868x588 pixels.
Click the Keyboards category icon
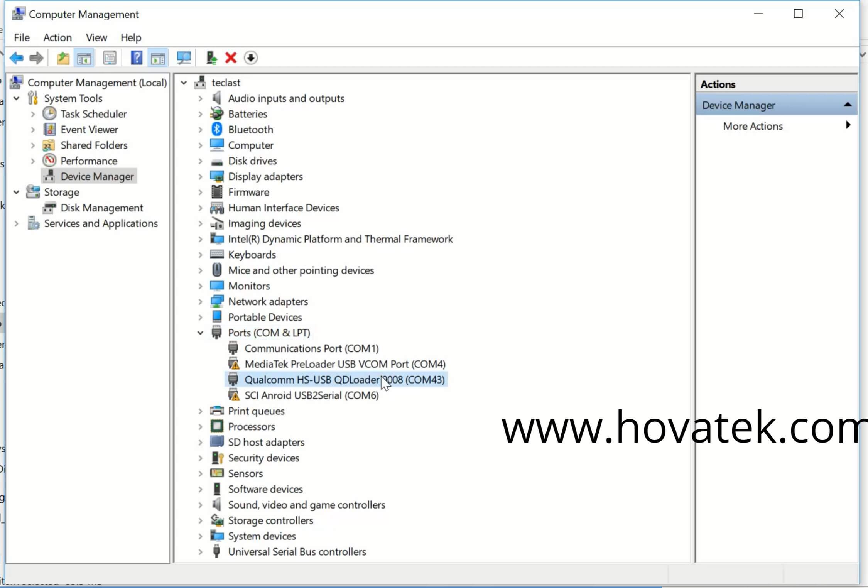(x=217, y=254)
